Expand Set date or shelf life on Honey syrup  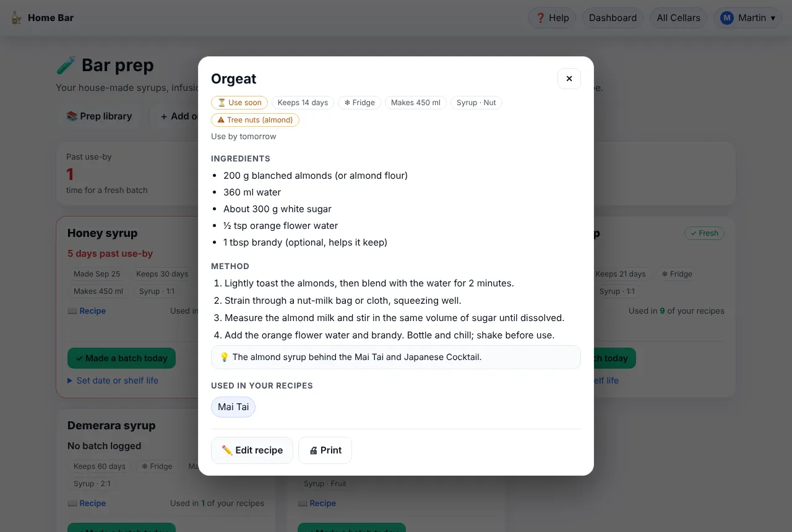[x=113, y=380]
